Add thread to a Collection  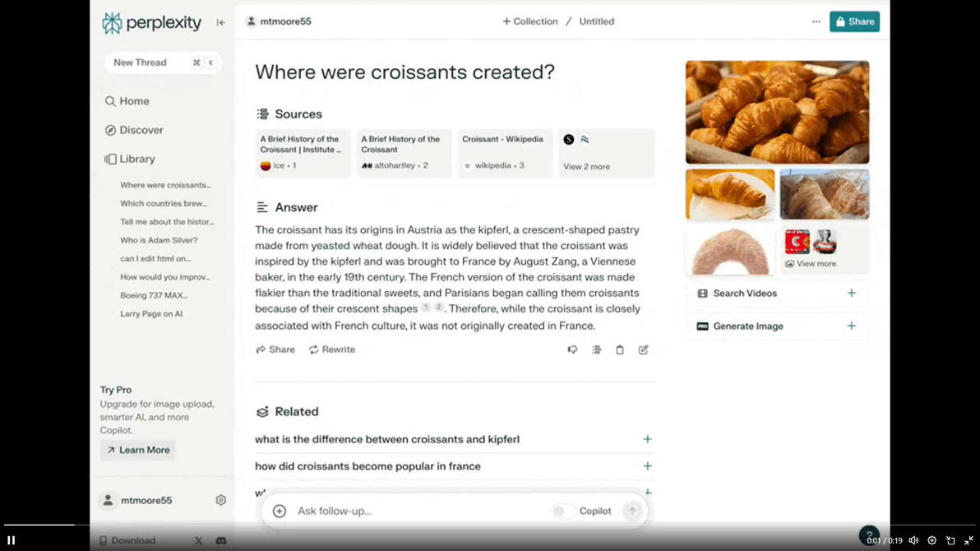(530, 21)
